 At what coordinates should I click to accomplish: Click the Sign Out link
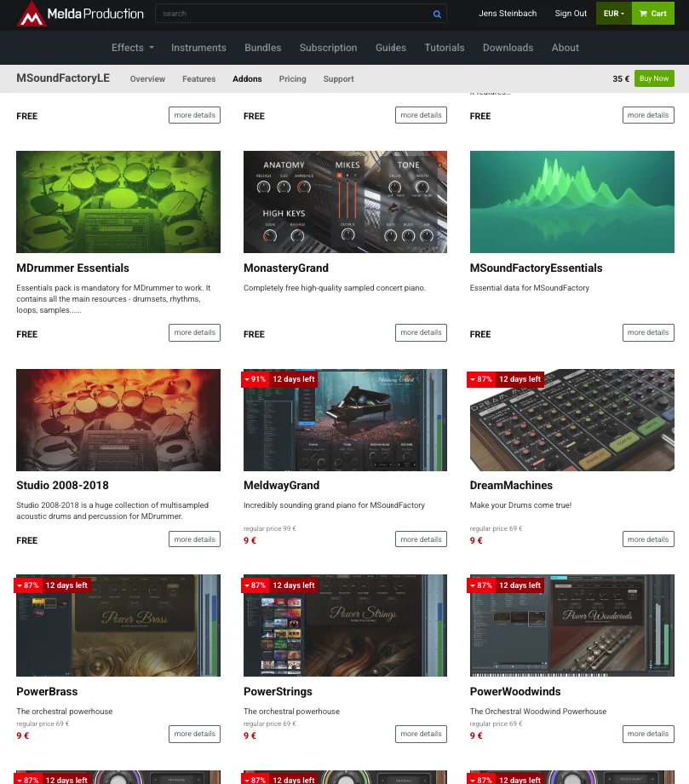571,14
